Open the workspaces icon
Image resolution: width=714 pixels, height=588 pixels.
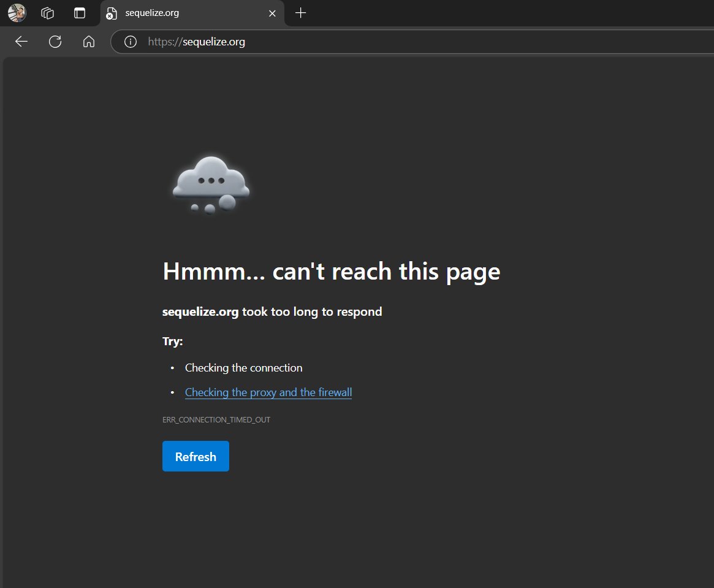click(47, 13)
